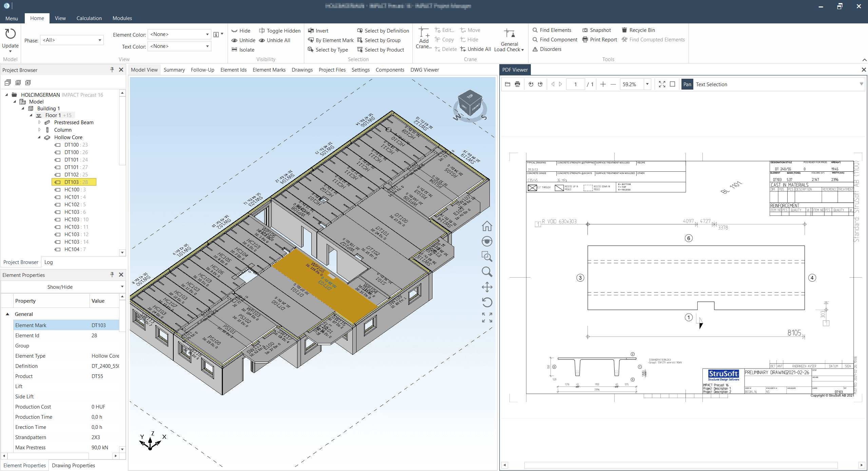Click Toggle Hidden elements
Viewport: 868px width, 471px height.
280,31
